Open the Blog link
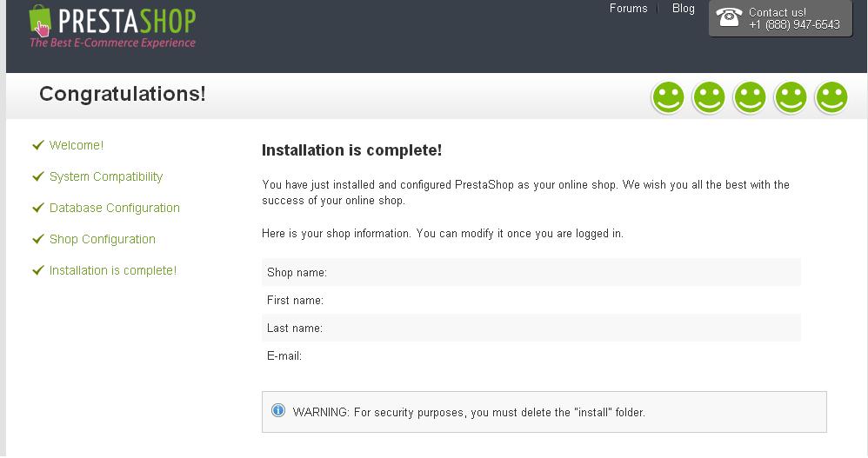 (x=684, y=9)
